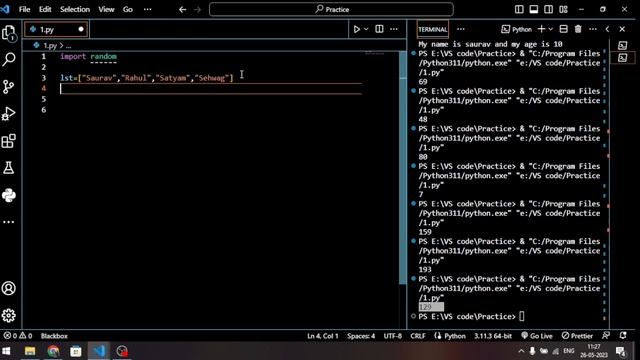The width and height of the screenshot is (640, 360).
Task: Click the notifications bell in status bar
Action: point(623,336)
